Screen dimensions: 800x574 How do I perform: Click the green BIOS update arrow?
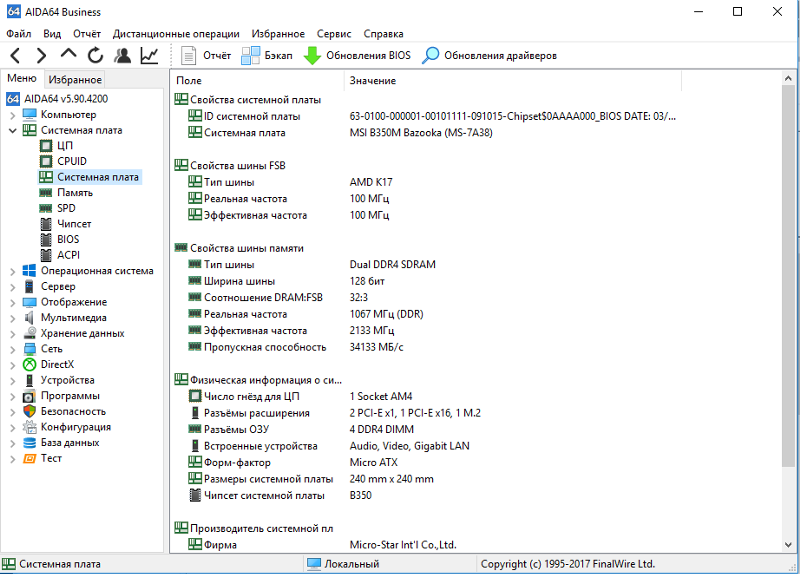pos(312,56)
